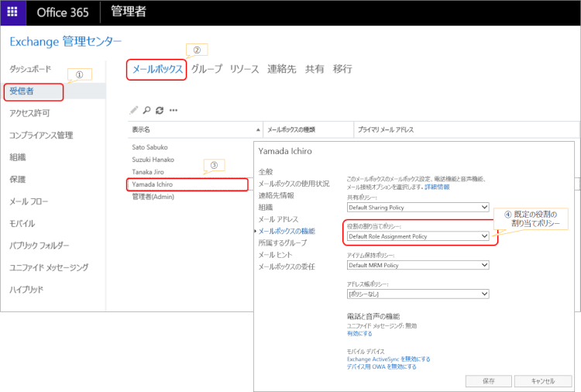Open 連絡先情報 section
This screenshot has width=581, height=392.
(276, 196)
